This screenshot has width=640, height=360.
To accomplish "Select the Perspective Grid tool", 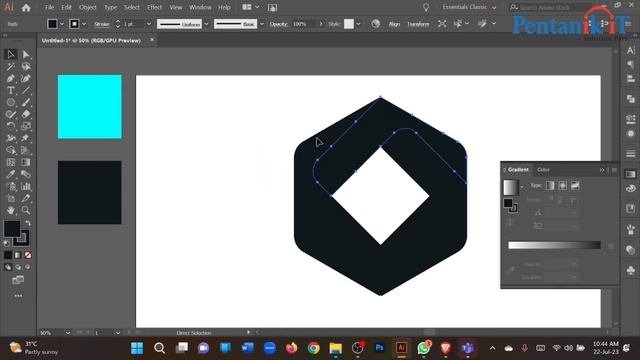I will 26,150.
